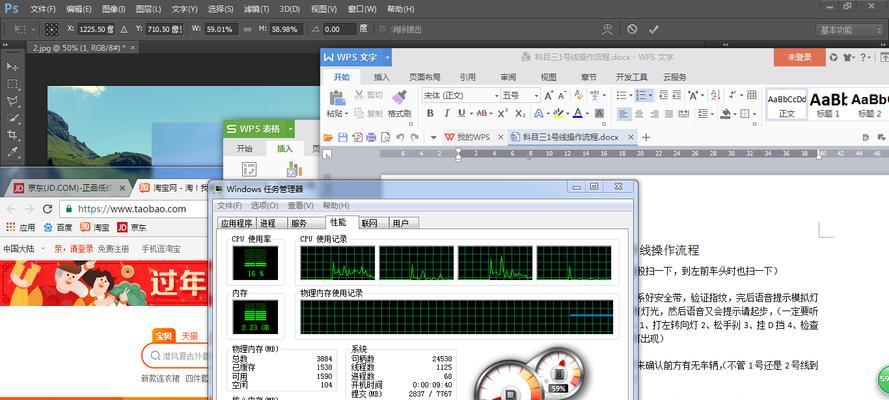Decrease font size with the A- icon
889x400 pixels.
(562, 95)
